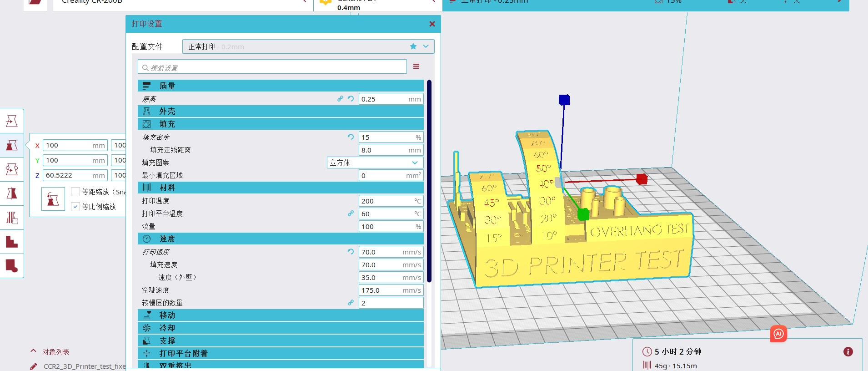This screenshot has height=371, width=868.
Task: Enable the 等距缩放 snap scaling checkbox
Action: [76, 192]
